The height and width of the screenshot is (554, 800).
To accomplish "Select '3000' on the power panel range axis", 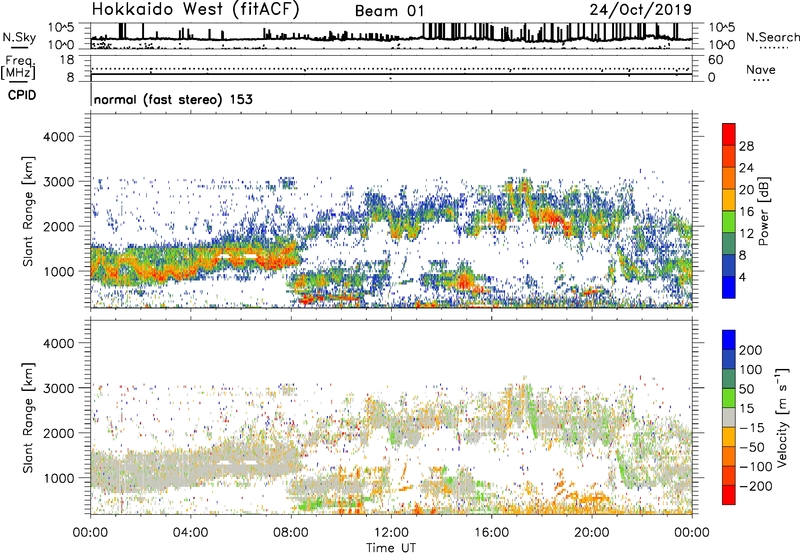I will coord(59,182).
